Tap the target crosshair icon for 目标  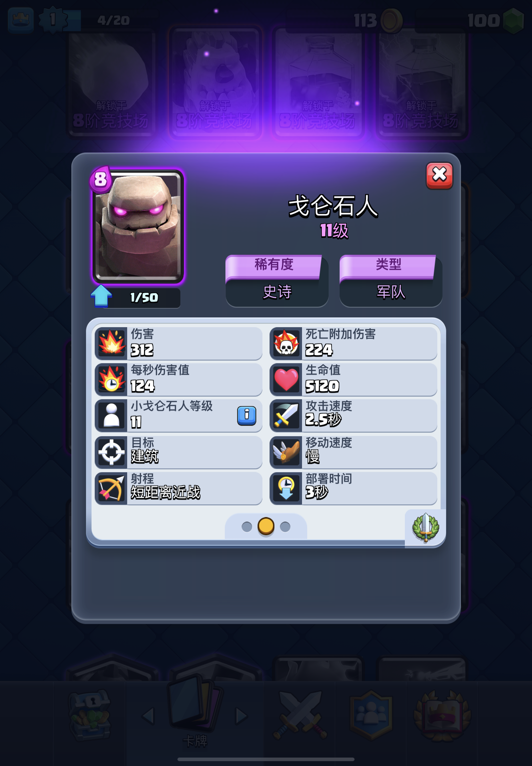[x=111, y=452]
